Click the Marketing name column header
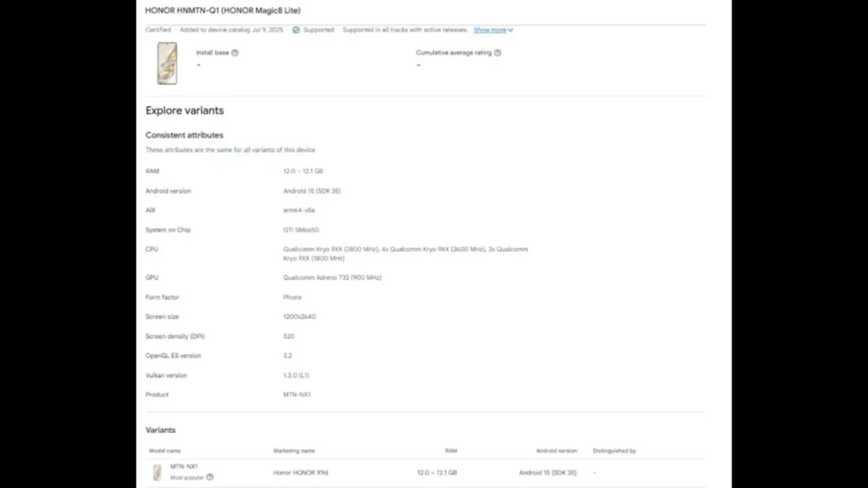Image resolution: width=868 pixels, height=488 pixels. pos(293,451)
